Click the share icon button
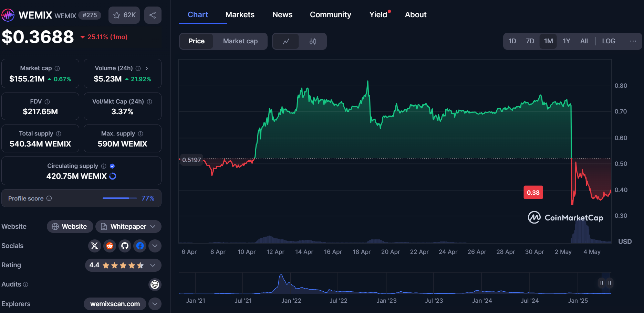This screenshot has width=644, height=313. (x=153, y=15)
